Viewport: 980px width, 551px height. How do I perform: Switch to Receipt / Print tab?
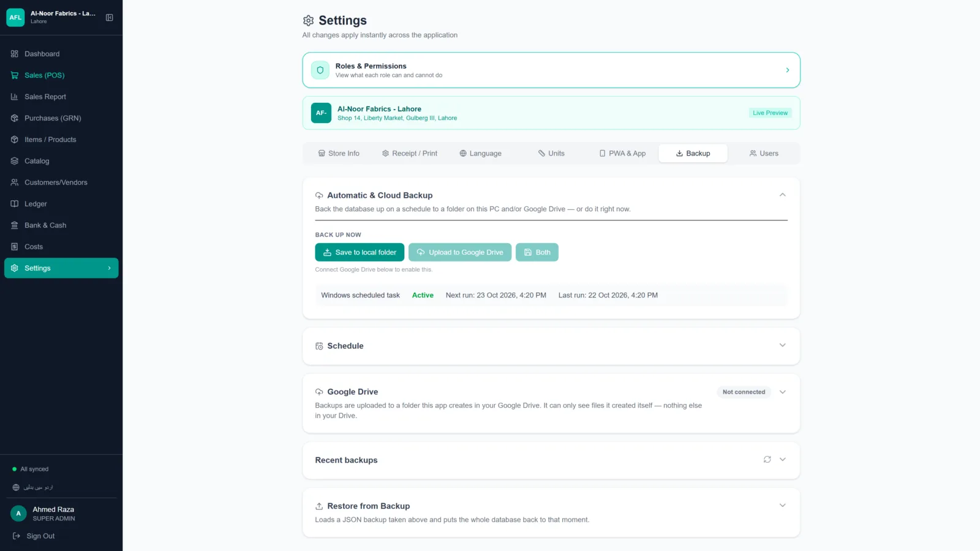410,154
